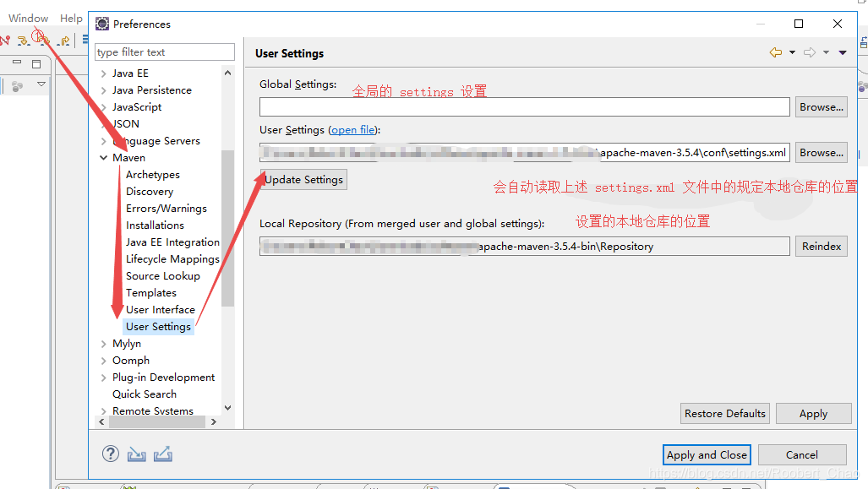Maximize the Preferences dialog
The height and width of the screenshot is (489, 868).
(x=798, y=24)
